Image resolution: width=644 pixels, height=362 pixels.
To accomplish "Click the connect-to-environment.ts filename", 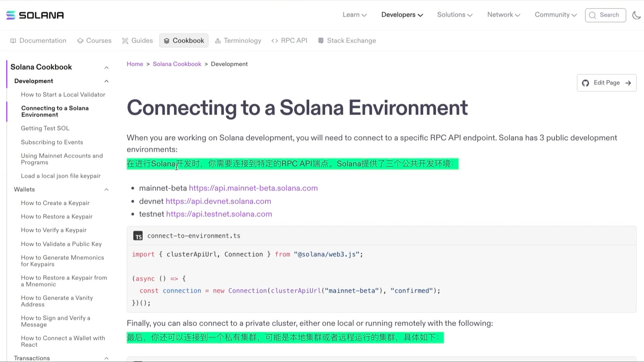I will [x=194, y=236].
